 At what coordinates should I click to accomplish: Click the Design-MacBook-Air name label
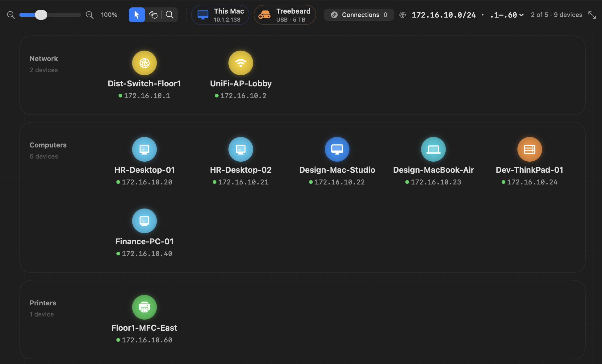433,170
